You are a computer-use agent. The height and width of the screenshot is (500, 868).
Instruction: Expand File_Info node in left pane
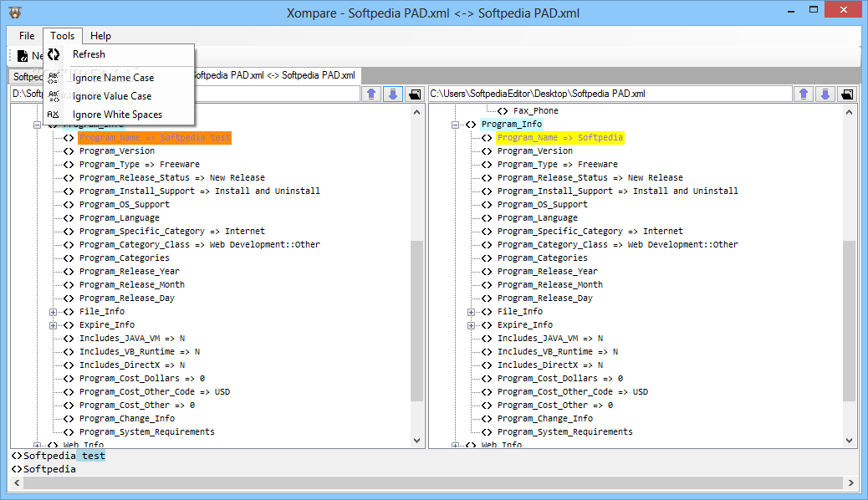pos(53,313)
